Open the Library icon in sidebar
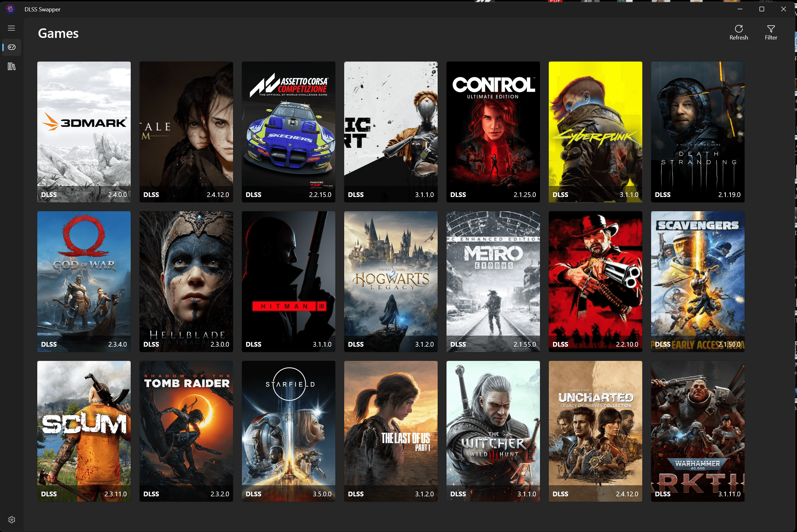This screenshot has width=797, height=532. pos(12,67)
